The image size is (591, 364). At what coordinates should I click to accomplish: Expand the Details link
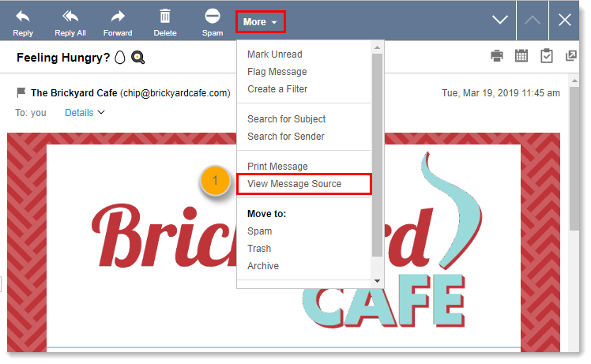point(85,113)
